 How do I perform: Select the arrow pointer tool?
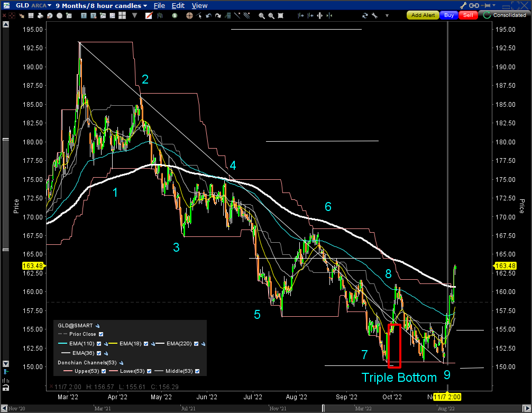pos(199,16)
